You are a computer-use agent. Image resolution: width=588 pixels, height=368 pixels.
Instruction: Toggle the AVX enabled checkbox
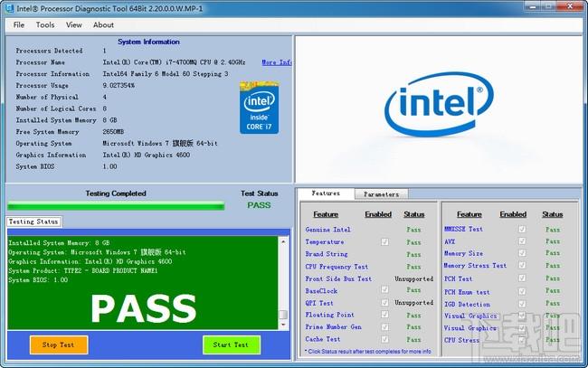click(x=522, y=241)
